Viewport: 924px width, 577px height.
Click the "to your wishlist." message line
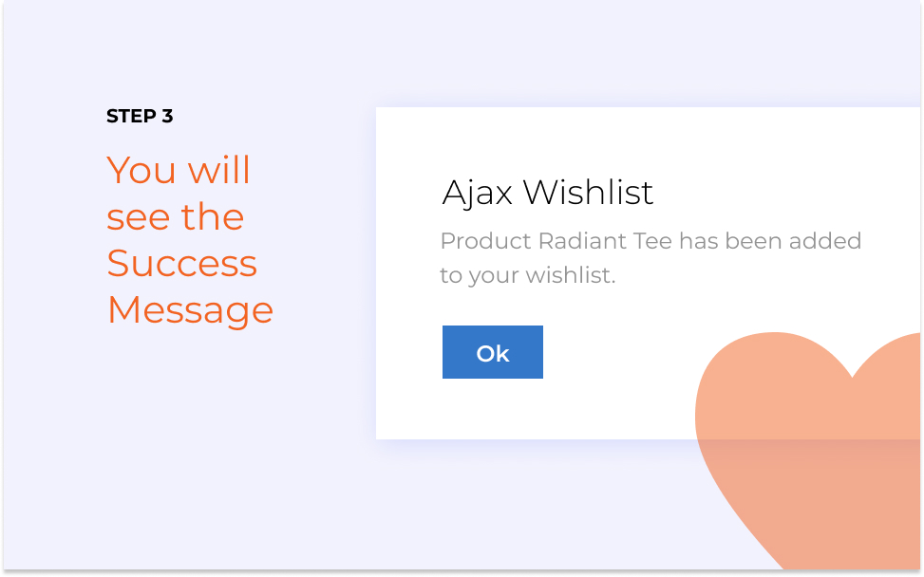528,275
